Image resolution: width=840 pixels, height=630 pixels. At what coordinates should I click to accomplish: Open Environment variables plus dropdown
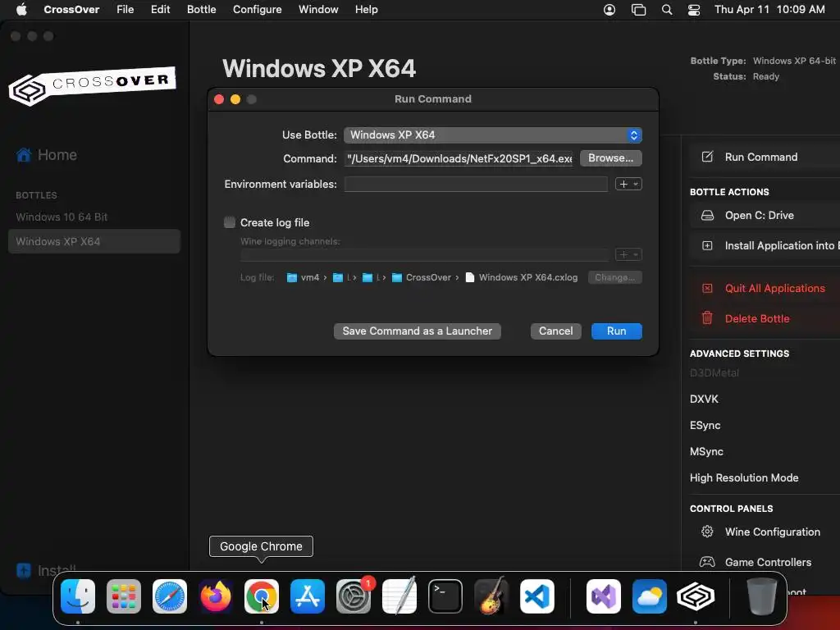(x=628, y=185)
